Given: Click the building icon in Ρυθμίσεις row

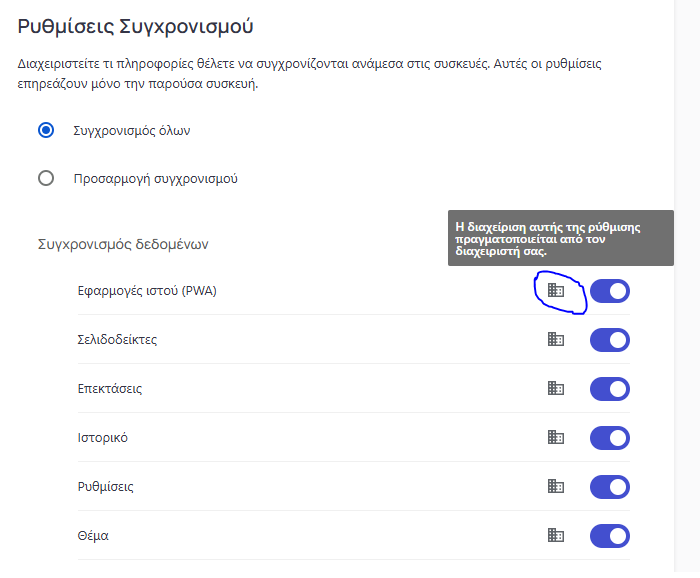Looking at the screenshot, I should (556, 486).
